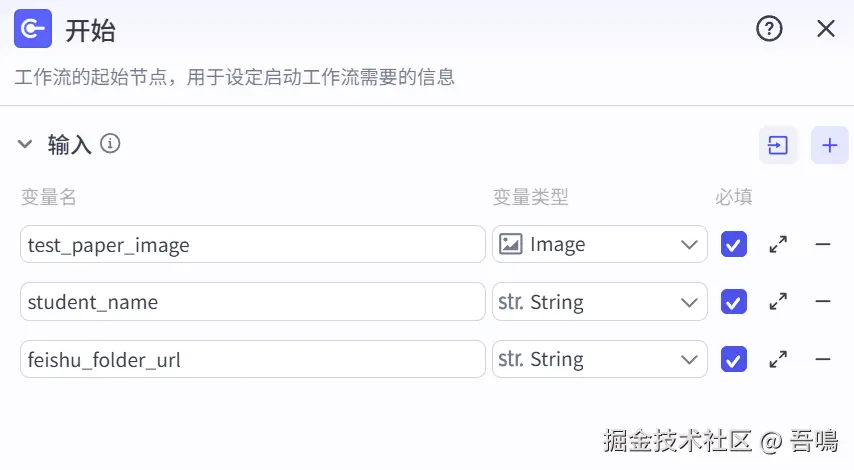Delete the student_name variable row
This screenshot has width=854, height=470.
(x=823, y=301)
